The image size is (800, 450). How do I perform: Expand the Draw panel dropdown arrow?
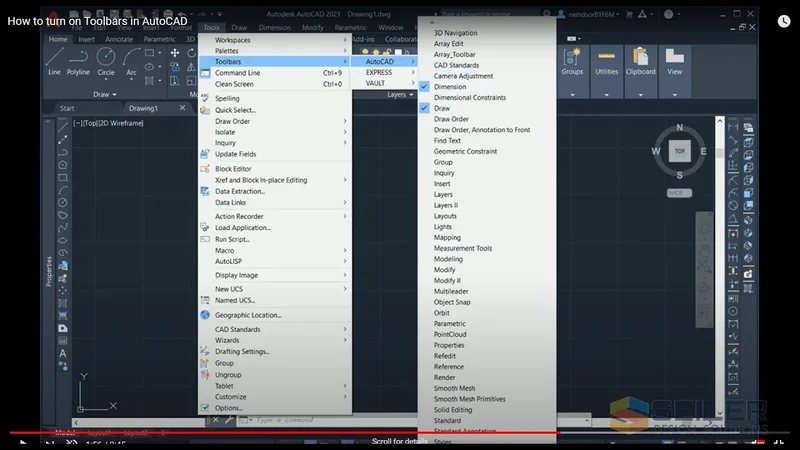click(x=113, y=94)
